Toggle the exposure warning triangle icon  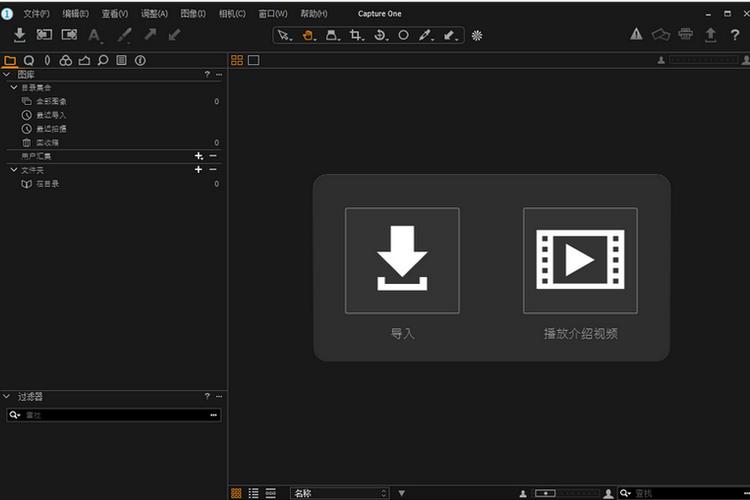click(x=636, y=34)
